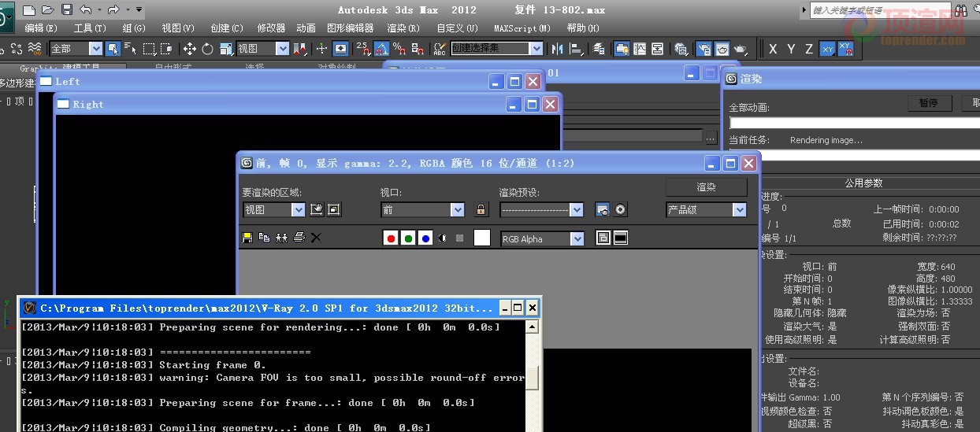The width and height of the screenshot is (980, 432).
Task: Click the white color swatch
Action: tap(481, 238)
